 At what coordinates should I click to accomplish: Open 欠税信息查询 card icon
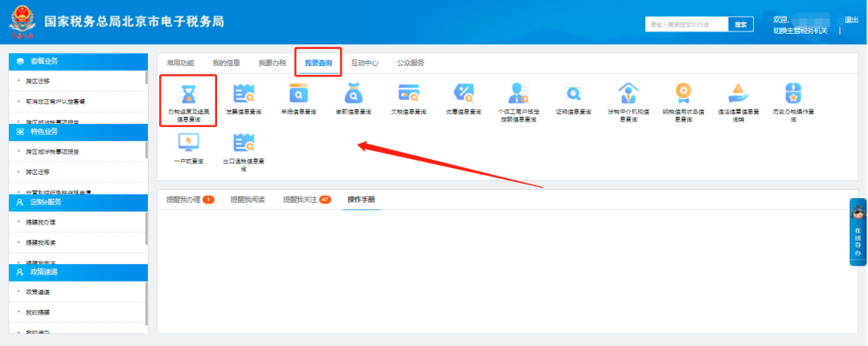[408, 93]
